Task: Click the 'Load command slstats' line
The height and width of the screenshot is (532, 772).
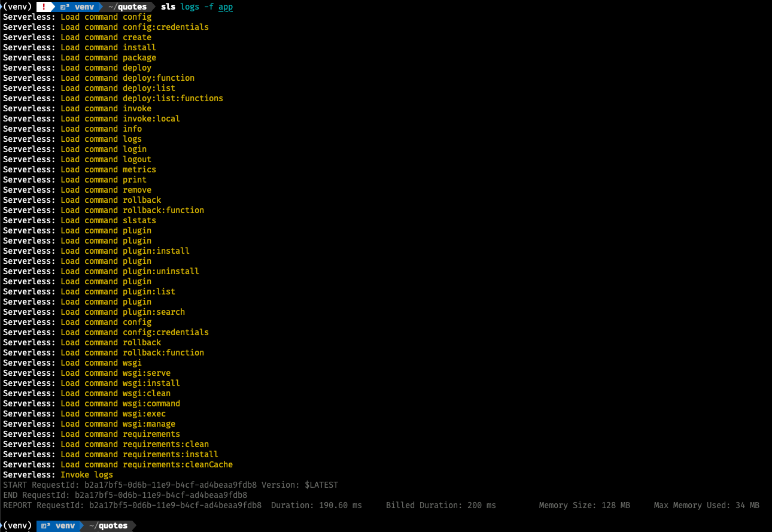Action: pos(108,220)
